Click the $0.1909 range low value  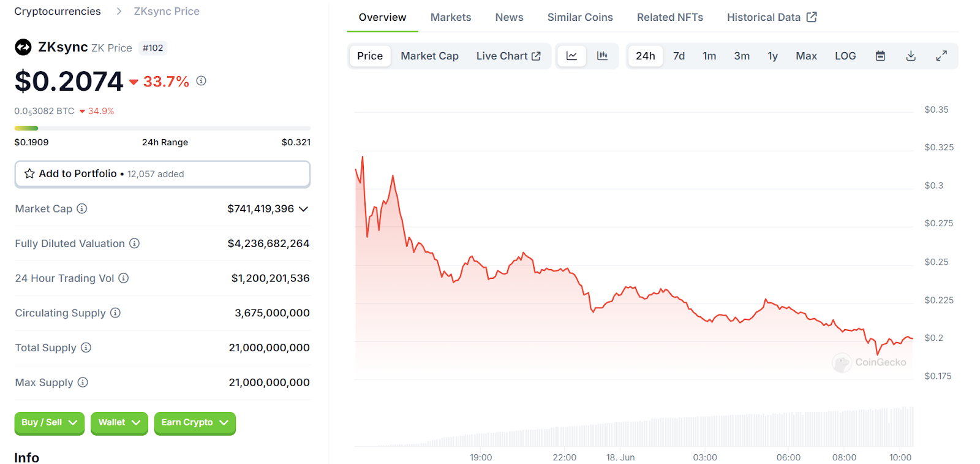click(x=32, y=142)
